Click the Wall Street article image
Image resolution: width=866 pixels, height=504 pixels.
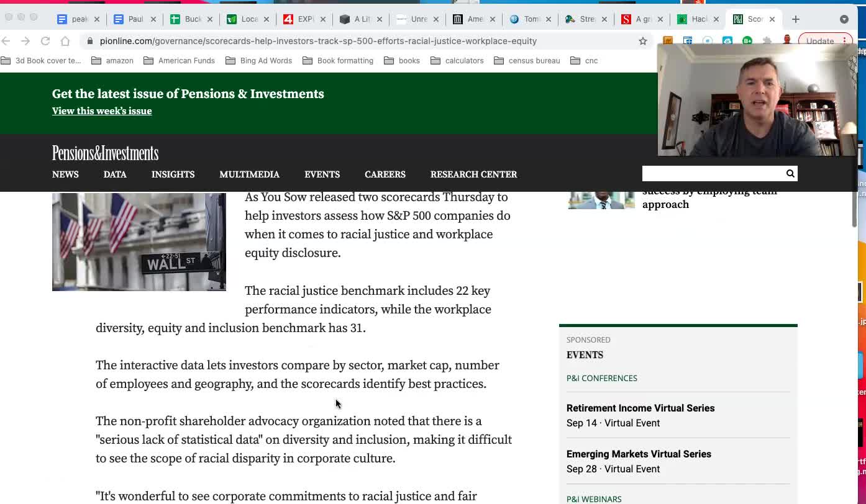(x=139, y=241)
